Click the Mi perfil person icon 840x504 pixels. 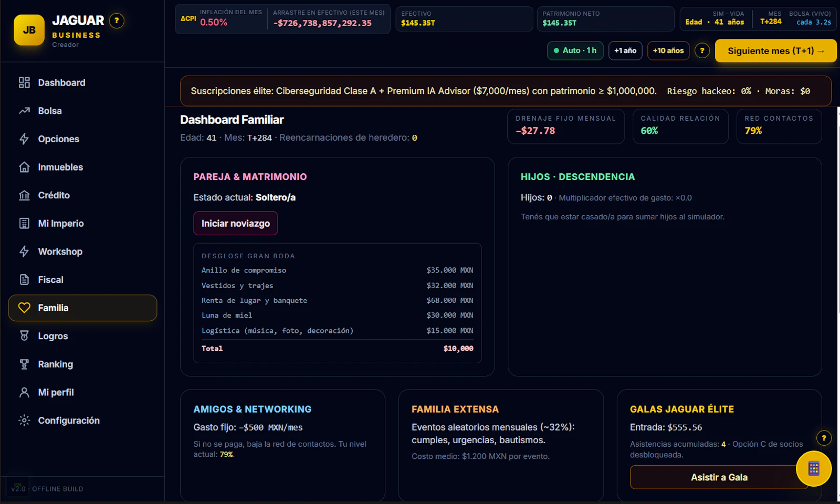point(24,392)
